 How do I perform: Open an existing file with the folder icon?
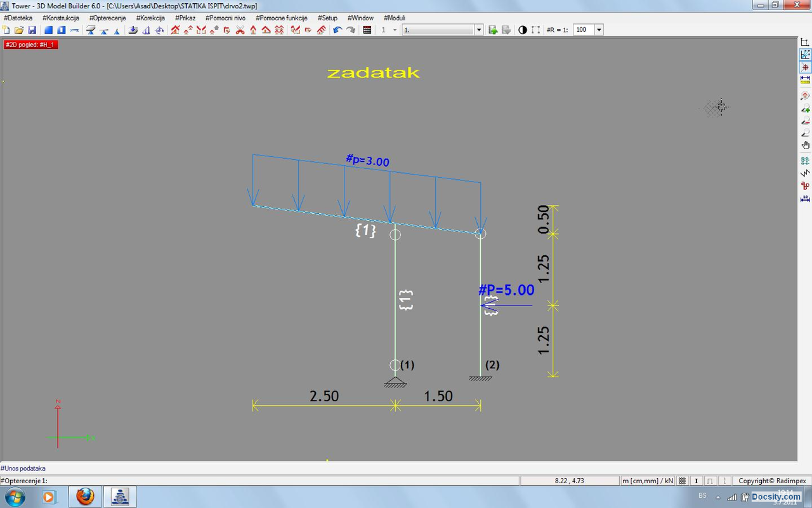coord(19,30)
